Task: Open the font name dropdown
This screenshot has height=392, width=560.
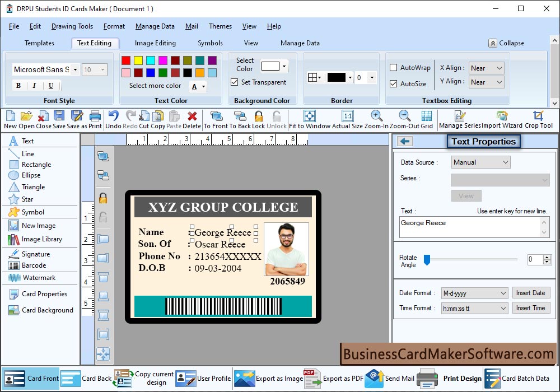Action: [x=76, y=69]
